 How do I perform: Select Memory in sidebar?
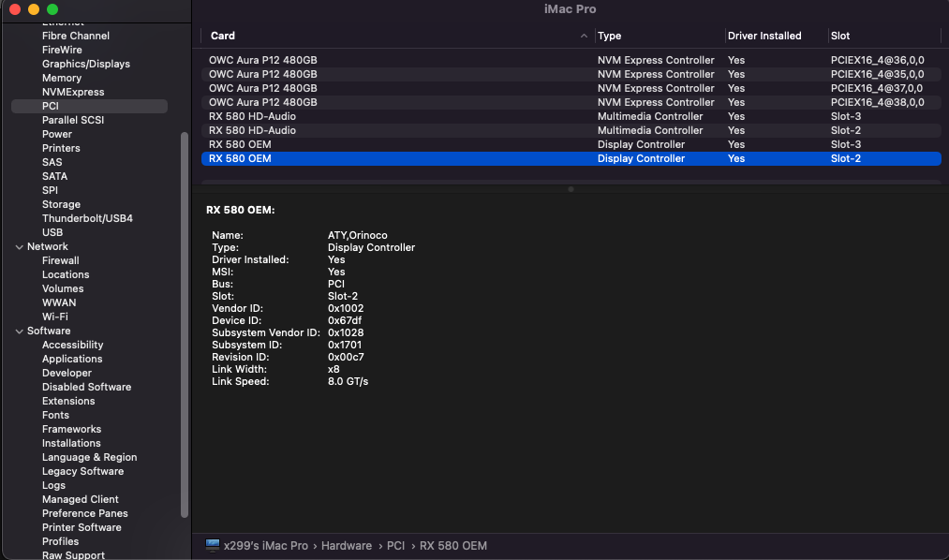(x=62, y=78)
